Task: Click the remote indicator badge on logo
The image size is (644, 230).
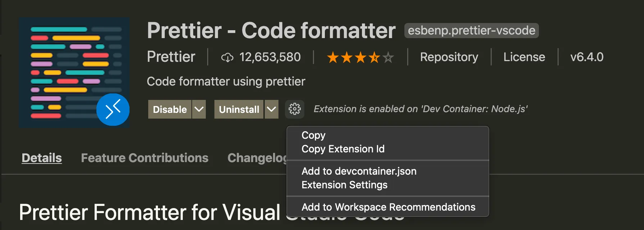Action: tap(113, 109)
